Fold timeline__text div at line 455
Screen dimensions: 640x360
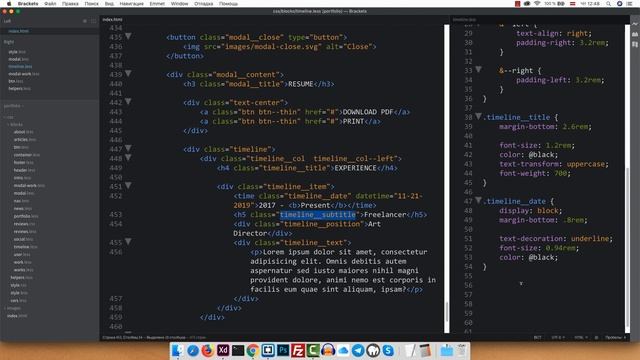point(128,242)
